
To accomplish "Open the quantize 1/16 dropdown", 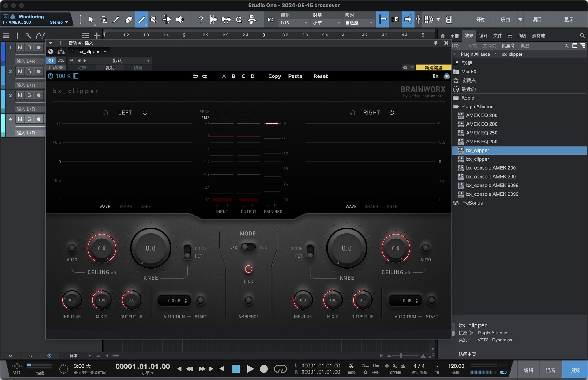I will click(x=294, y=23).
